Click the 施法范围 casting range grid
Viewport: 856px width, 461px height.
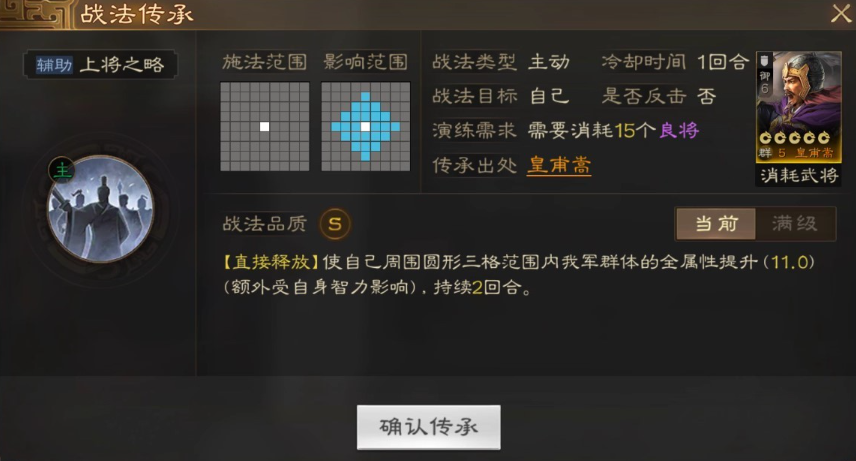click(265, 127)
